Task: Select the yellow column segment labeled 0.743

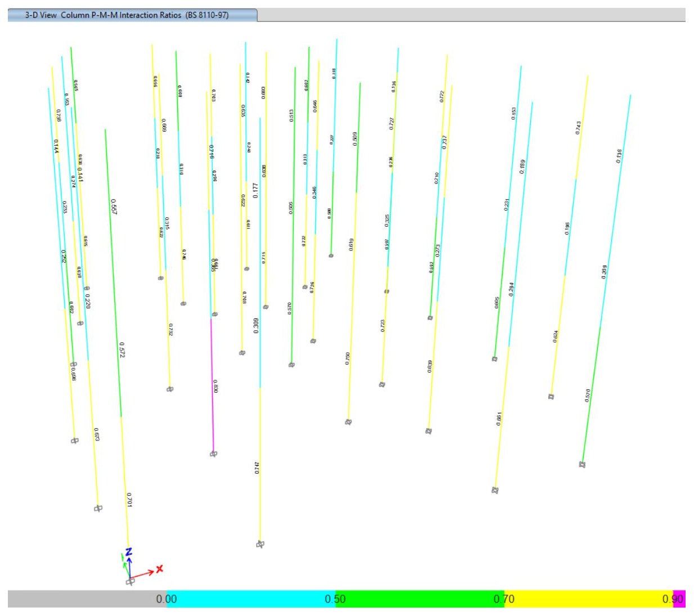Action: click(582, 127)
